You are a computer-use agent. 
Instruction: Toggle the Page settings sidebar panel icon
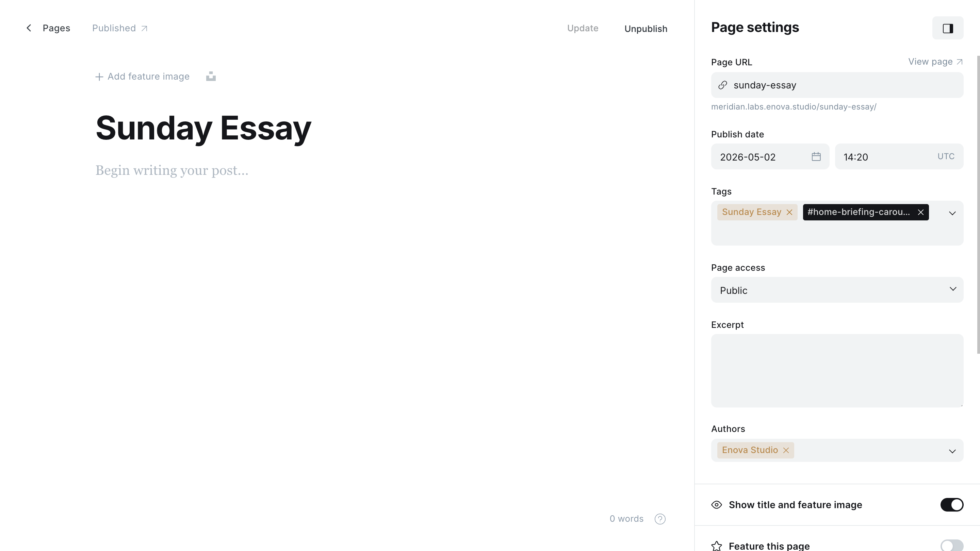948,28
